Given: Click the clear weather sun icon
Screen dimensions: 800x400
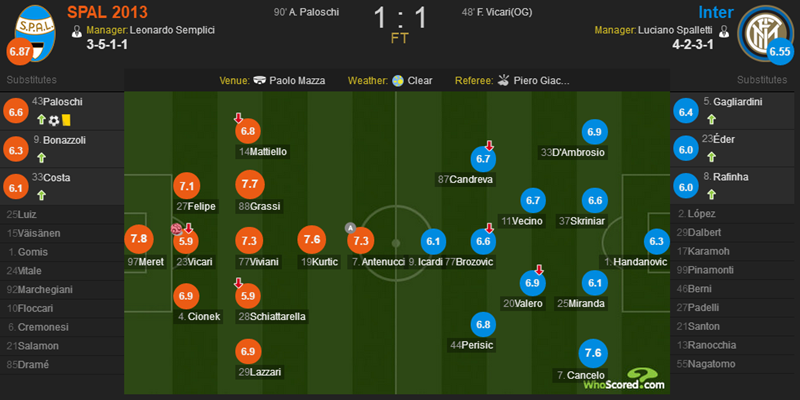Looking at the screenshot, I should point(398,80).
